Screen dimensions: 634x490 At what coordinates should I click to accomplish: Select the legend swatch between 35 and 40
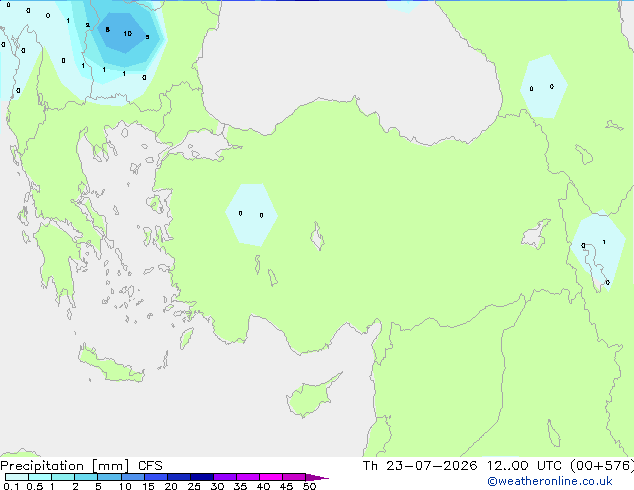(247, 477)
